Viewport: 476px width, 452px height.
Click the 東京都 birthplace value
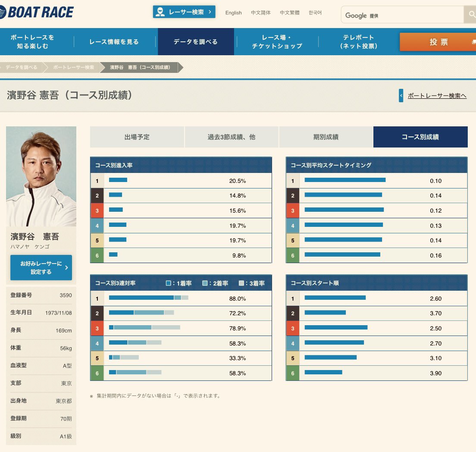[x=64, y=401]
